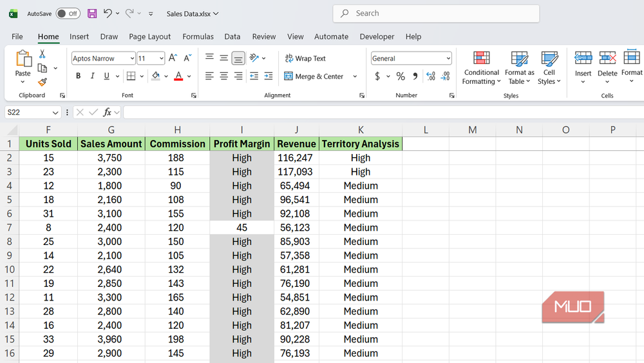This screenshot has width=644, height=363.
Task: Increase indent
Action: pos(268,76)
